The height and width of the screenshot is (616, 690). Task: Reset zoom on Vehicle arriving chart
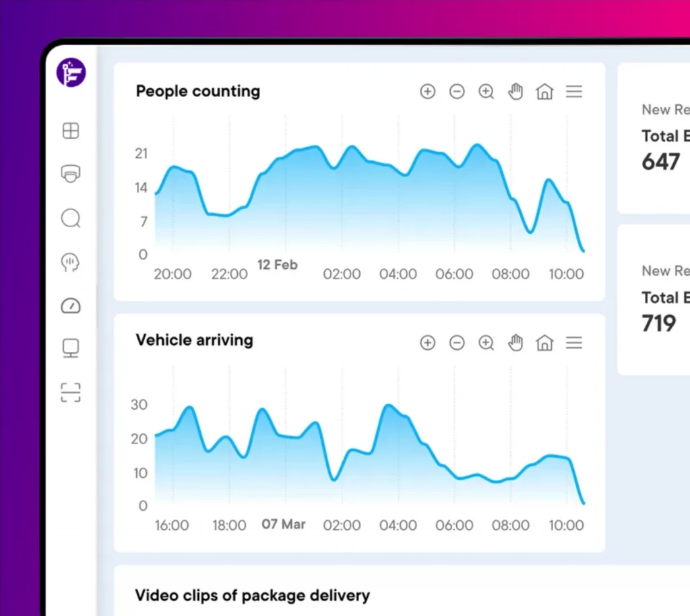[x=544, y=343]
